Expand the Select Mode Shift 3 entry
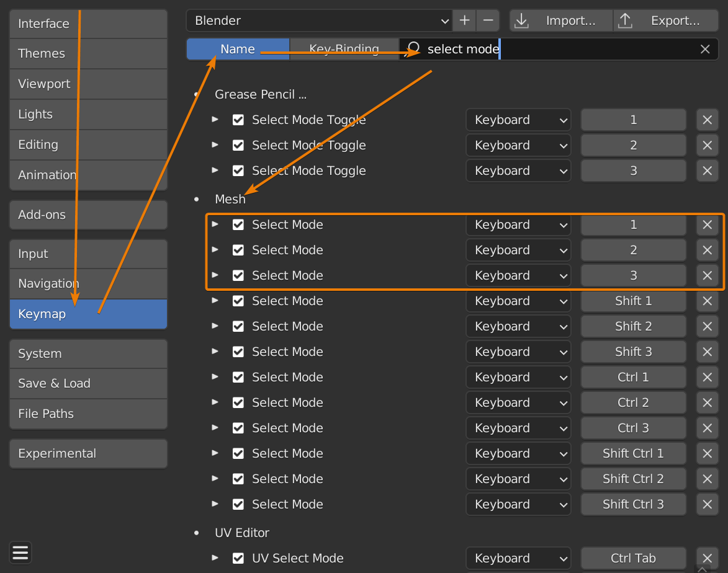Viewport: 728px width, 573px height. 215,351
